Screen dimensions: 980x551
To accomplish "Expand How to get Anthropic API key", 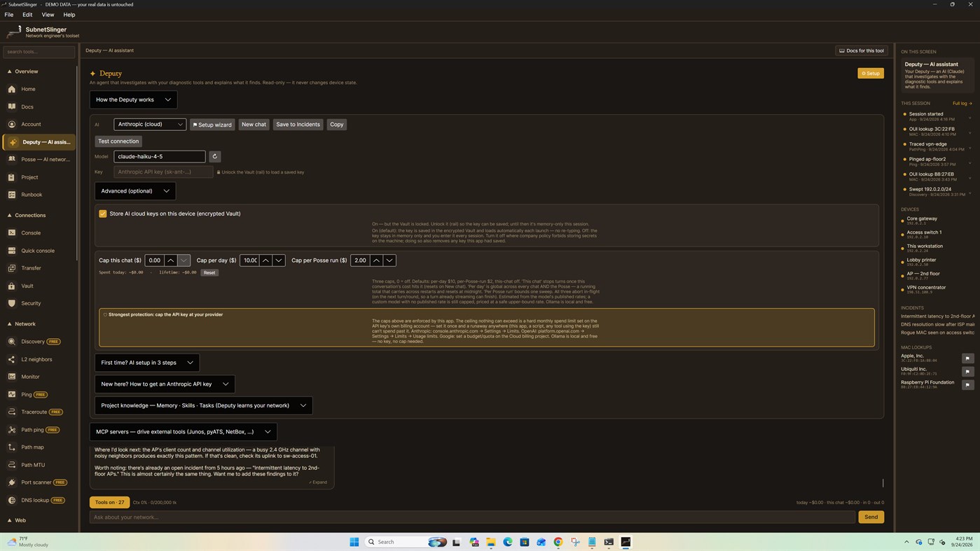I will [165, 384].
